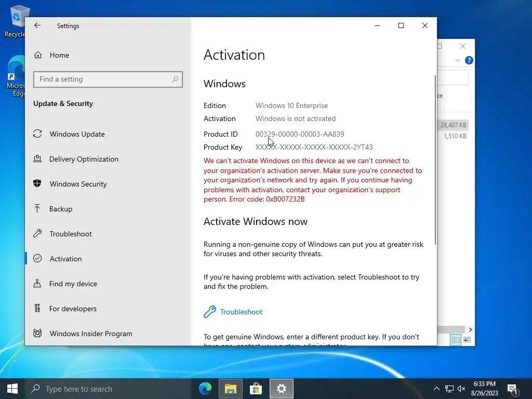Click the 'Windows 10 Enterprise' edition text
532x399 pixels.
(x=291, y=105)
